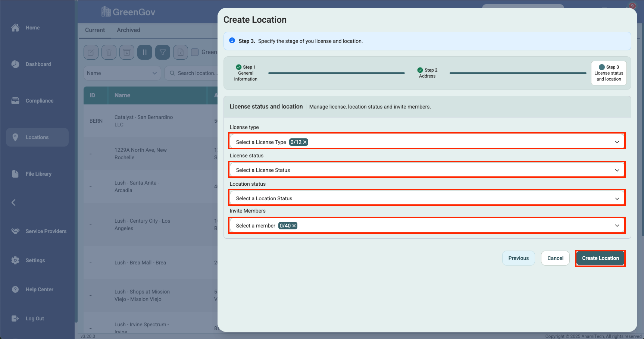The height and width of the screenshot is (339, 644).
Task: Switch to the Archived tab
Action: point(128,30)
